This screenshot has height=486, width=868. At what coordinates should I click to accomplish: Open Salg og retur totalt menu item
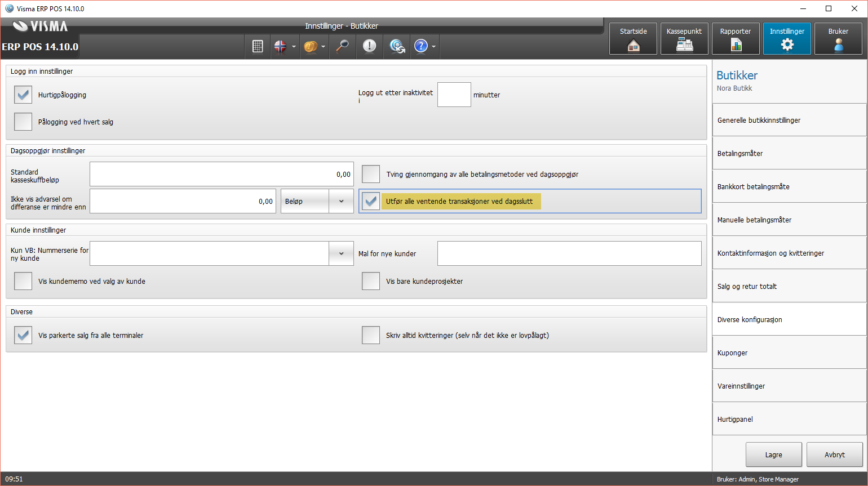(x=789, y=286)
